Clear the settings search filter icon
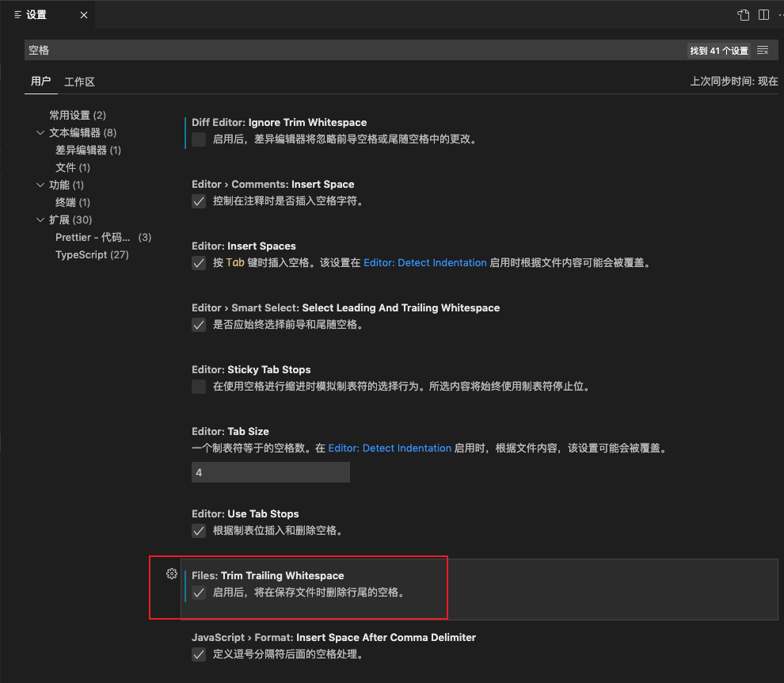The height and width of the screenshot is (683, 784). [x=762, y=49]
